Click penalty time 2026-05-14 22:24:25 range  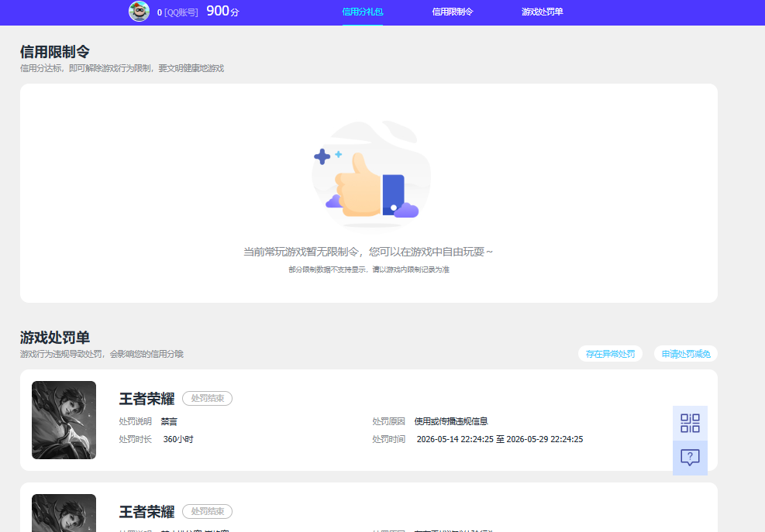point(500,439)
